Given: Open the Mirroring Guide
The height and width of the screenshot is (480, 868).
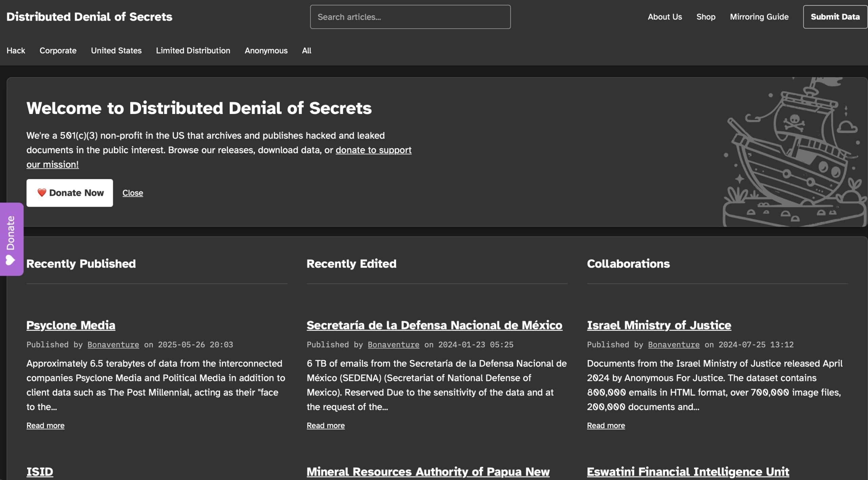Looking at the screenshot, I should (759, 17).
